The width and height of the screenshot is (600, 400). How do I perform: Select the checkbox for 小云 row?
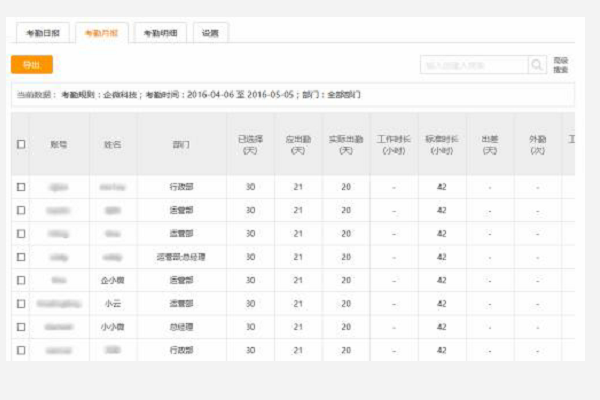point(21,304)
